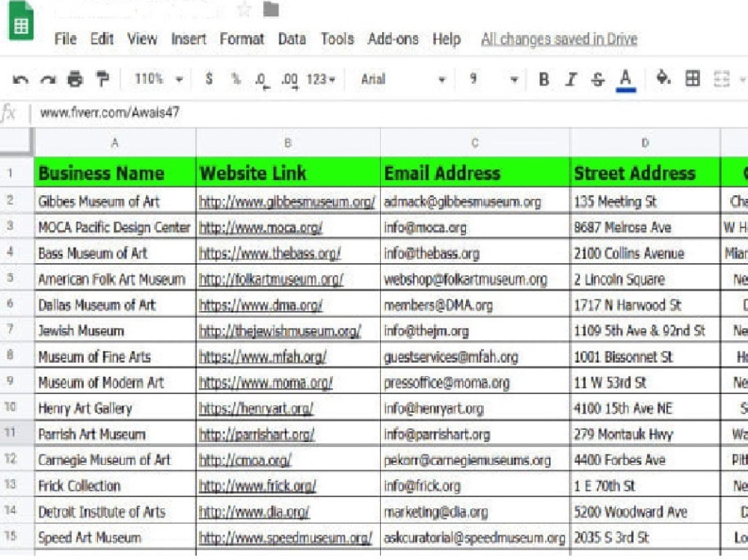
Task: Print the spreadsheet
Action: click(x=75, y=79)
